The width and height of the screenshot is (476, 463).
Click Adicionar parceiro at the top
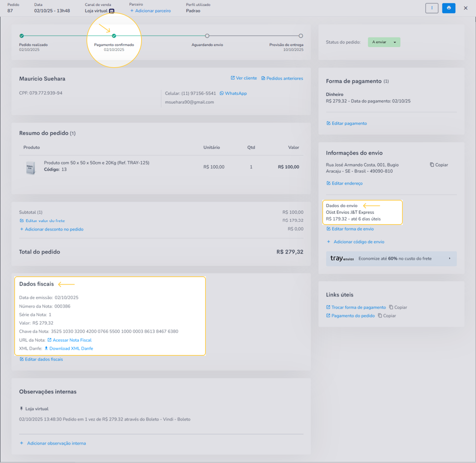(x=150, y=11)
